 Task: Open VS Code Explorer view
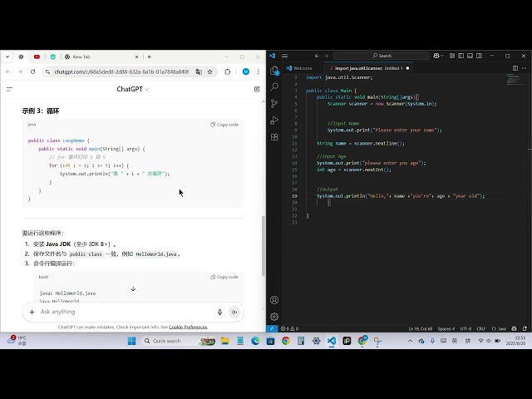pos(274,71)
